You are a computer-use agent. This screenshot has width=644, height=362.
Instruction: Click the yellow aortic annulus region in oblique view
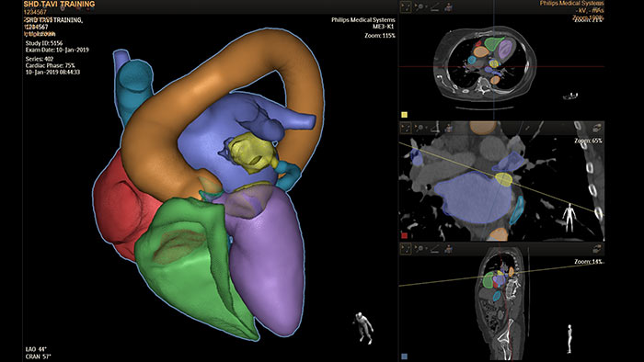point(503,179)
